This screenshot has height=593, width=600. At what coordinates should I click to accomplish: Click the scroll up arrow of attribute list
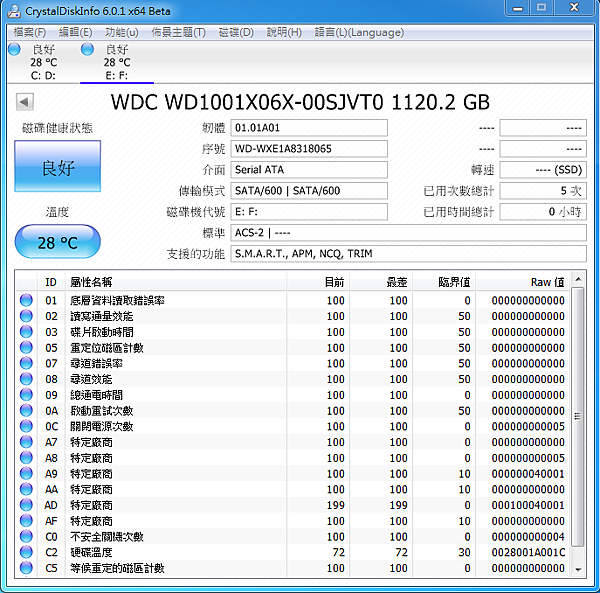578,279
